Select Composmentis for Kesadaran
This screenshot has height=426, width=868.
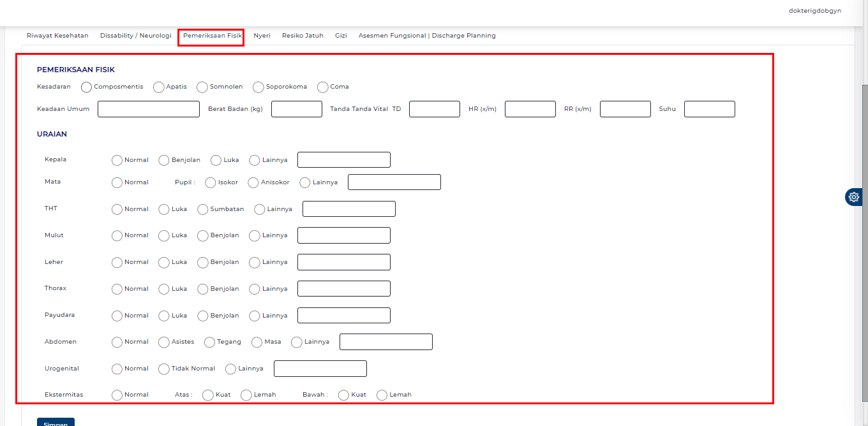[87, 87]
